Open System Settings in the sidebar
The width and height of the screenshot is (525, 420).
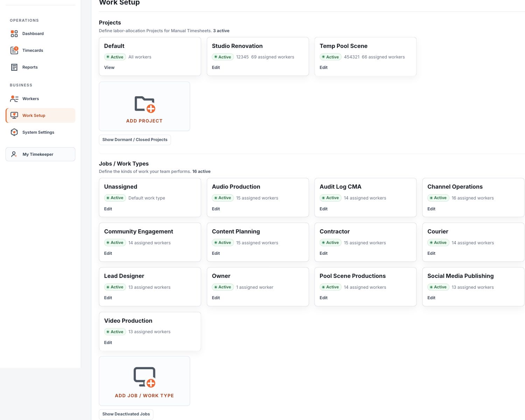pyautogui.click(x=40, y=132)
